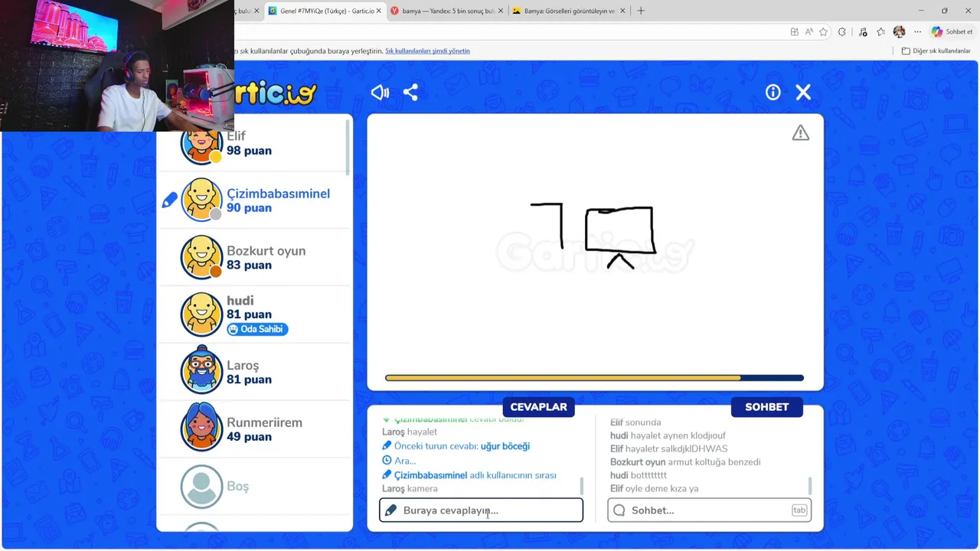Viewport: 980px width, 551px height.
Task: Click the 'Elif sonunda' chat message
Action: point(635,422)
